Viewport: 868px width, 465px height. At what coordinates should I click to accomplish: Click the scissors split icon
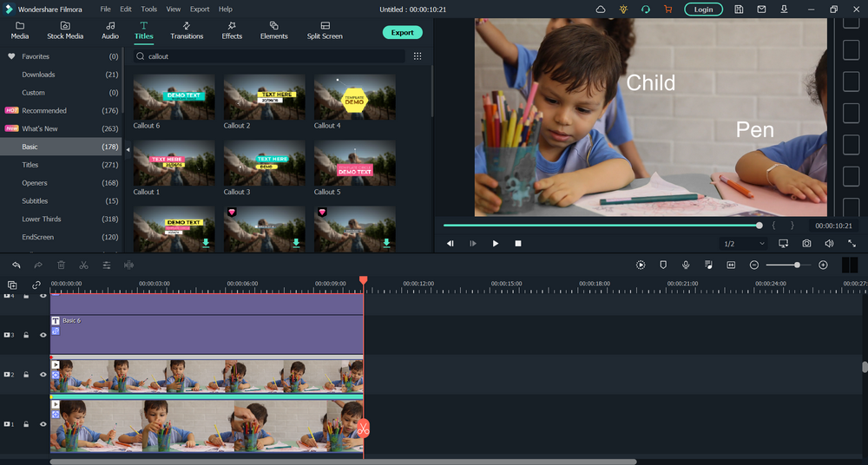[x=83, y=265]
